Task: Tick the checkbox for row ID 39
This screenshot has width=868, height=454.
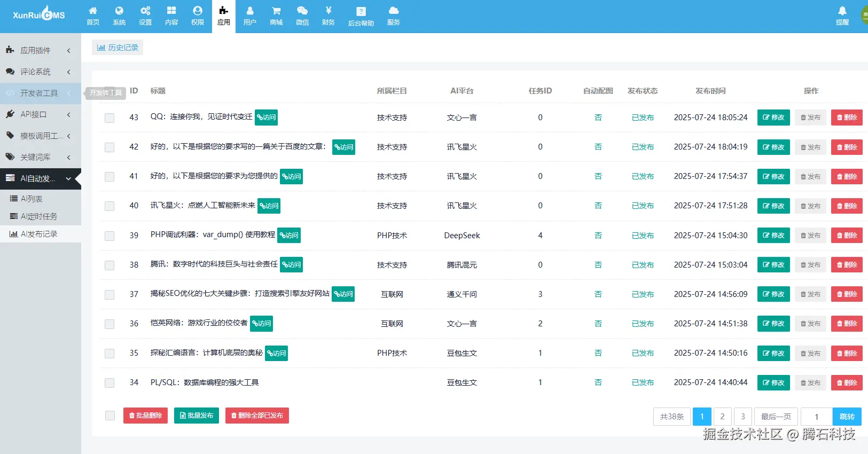Action: (110, 236)
